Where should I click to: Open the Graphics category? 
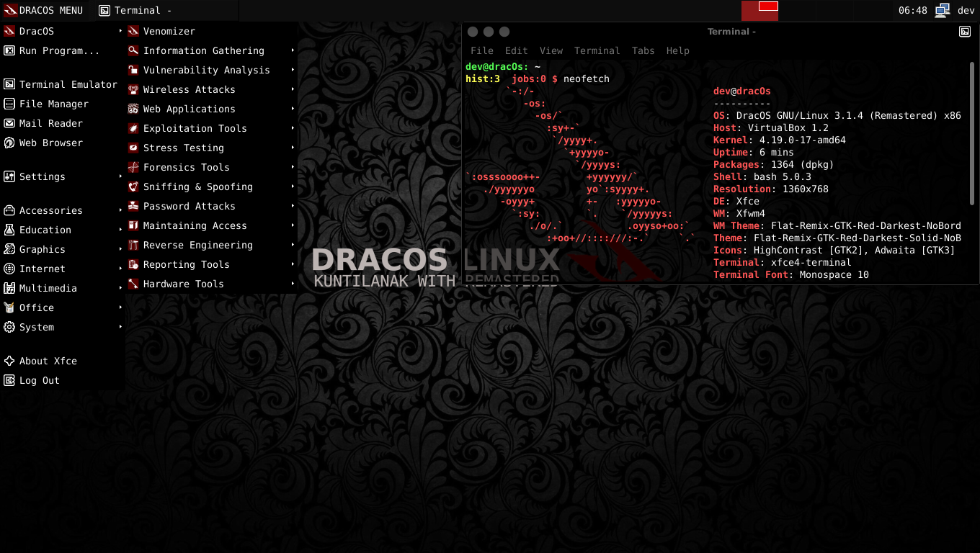pos(63,249)
